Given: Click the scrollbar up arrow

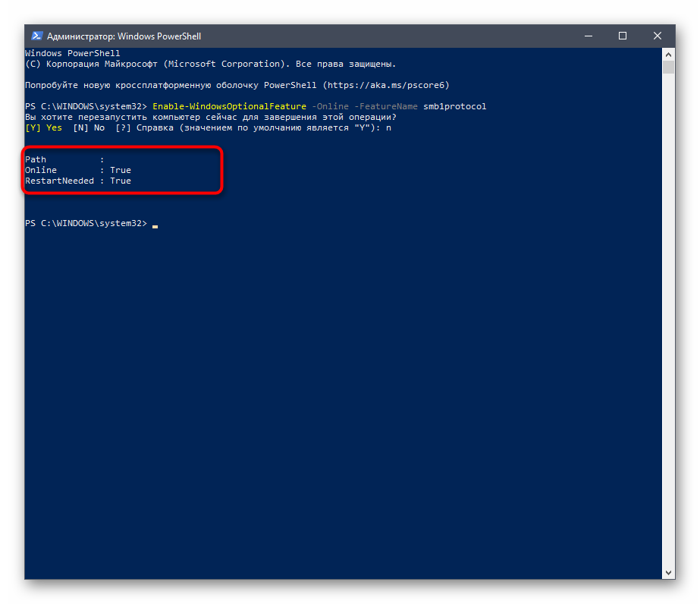Looking at the screenshot, I should coord(668,55).
